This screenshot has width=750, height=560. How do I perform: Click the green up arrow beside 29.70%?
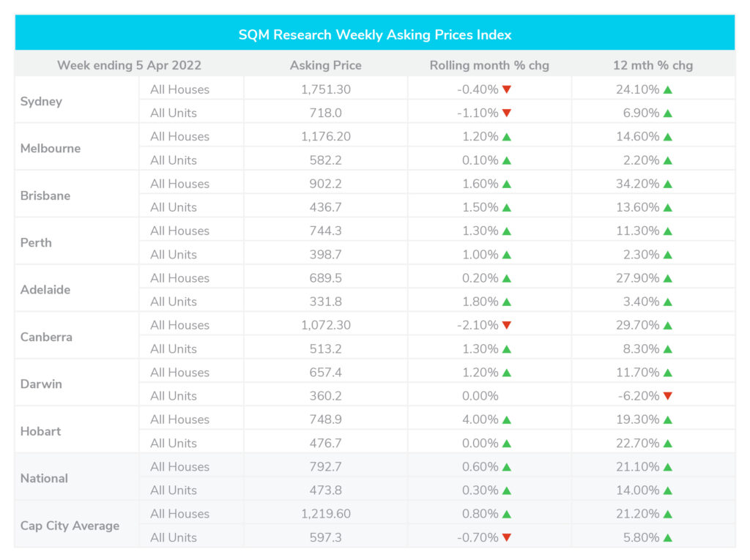coord(668,325)
